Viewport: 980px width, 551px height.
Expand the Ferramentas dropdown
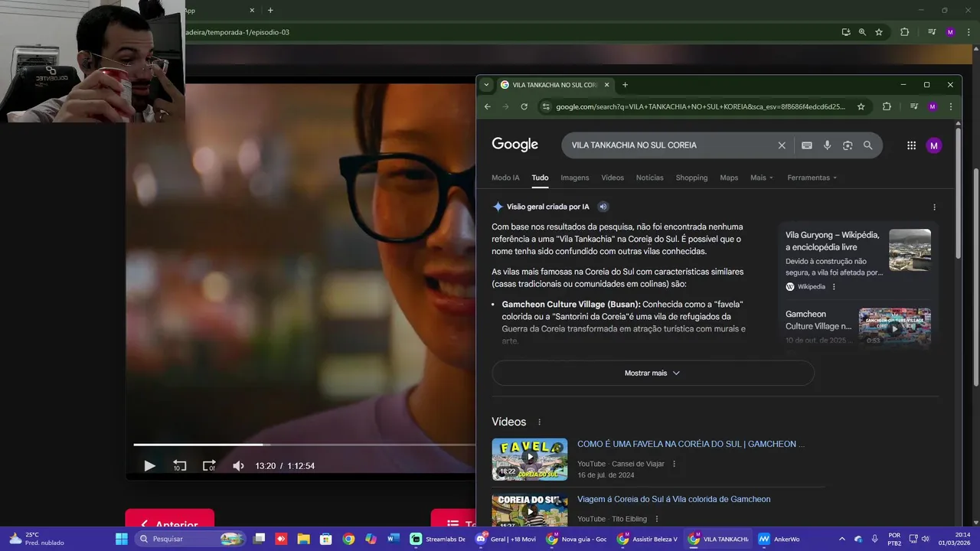tap(812, 178)
